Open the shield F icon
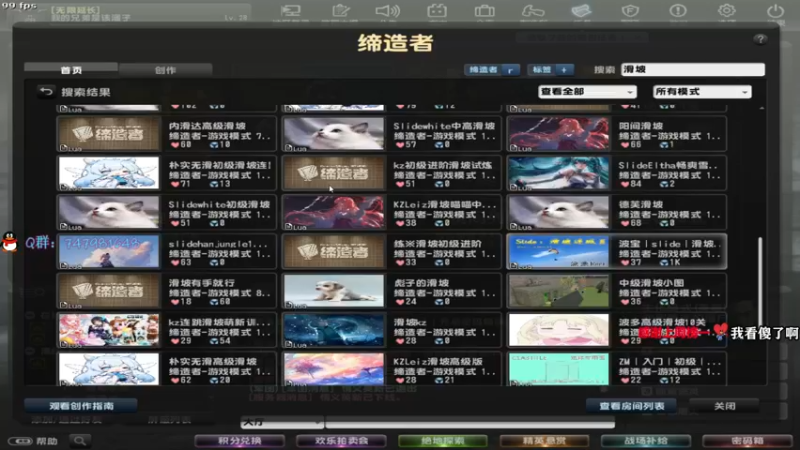Image resolution: width=800 pixels, height=450 pixels. coord(630,11)
